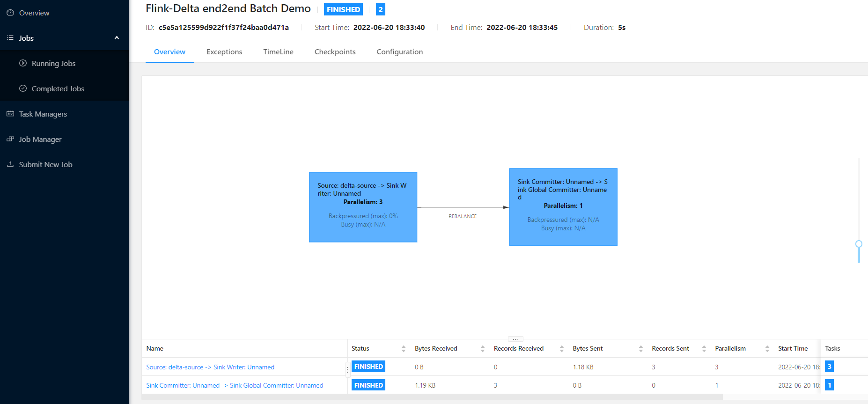Click the 1.18 KB bytes sent cell
The image size is (868, 404).
(583, 367)
